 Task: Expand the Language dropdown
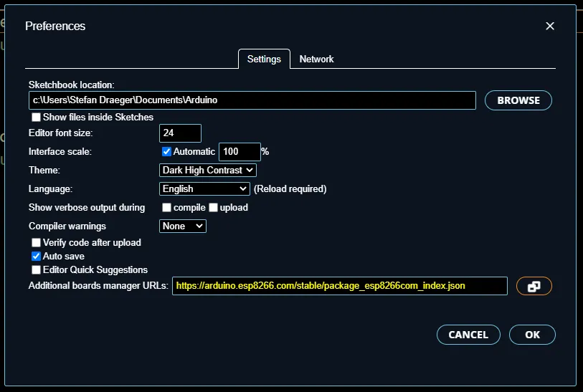click(204, 189)
